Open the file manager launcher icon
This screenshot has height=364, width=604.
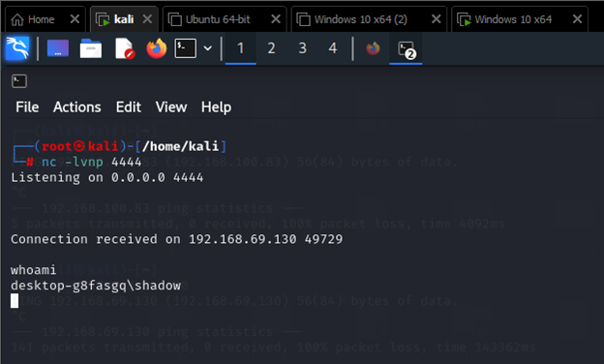pyautogui.click(x=91, y=48)
